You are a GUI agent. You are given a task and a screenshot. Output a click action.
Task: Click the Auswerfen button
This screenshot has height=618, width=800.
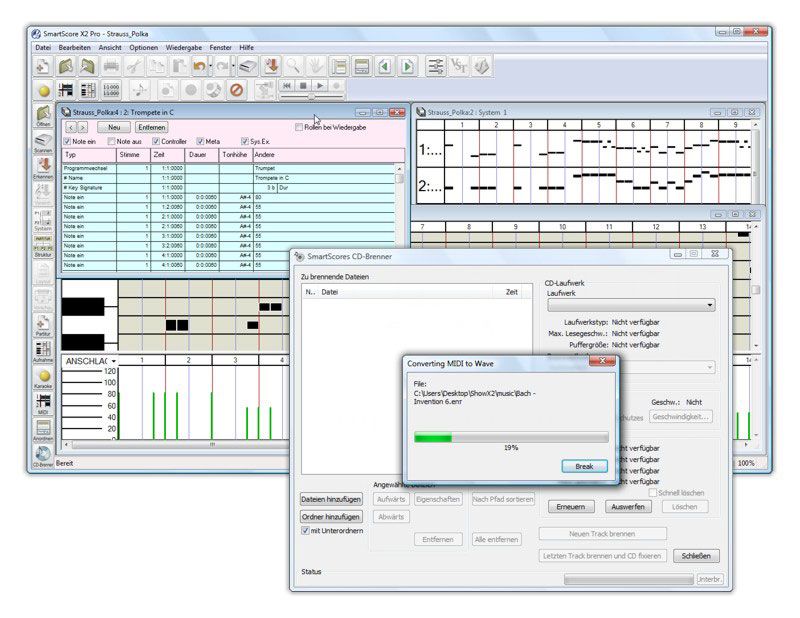[628, 507]
